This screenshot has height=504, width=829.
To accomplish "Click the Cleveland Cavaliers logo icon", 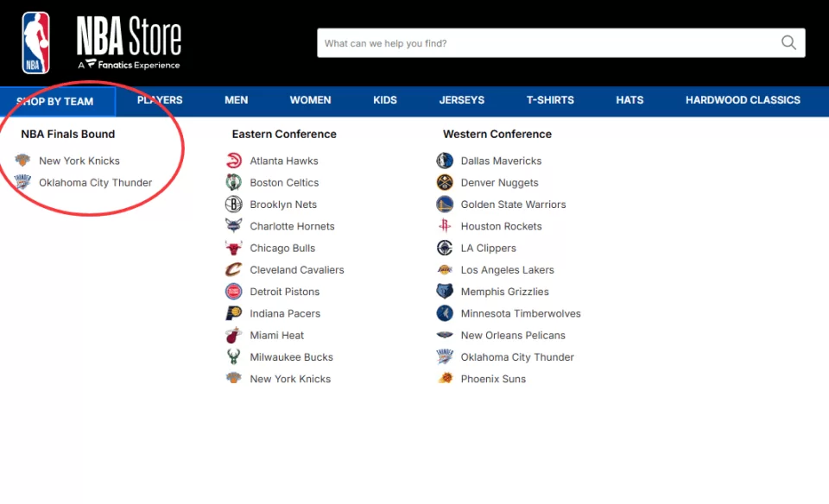I will pos(234,269).
